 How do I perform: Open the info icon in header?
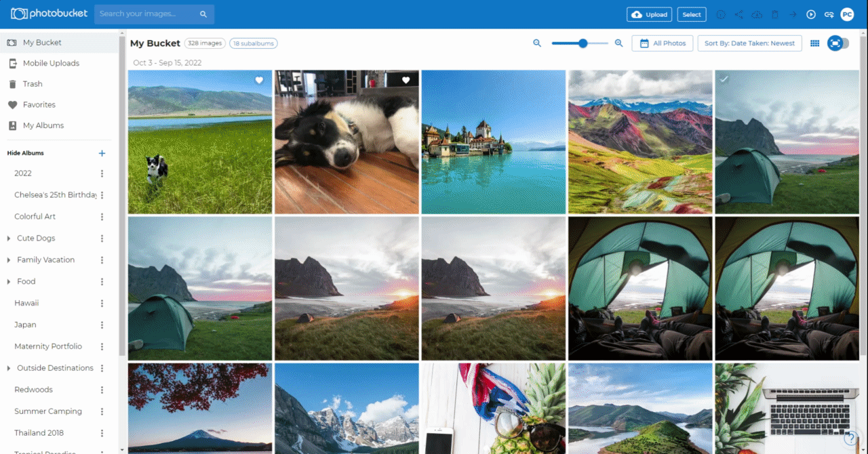721,14
